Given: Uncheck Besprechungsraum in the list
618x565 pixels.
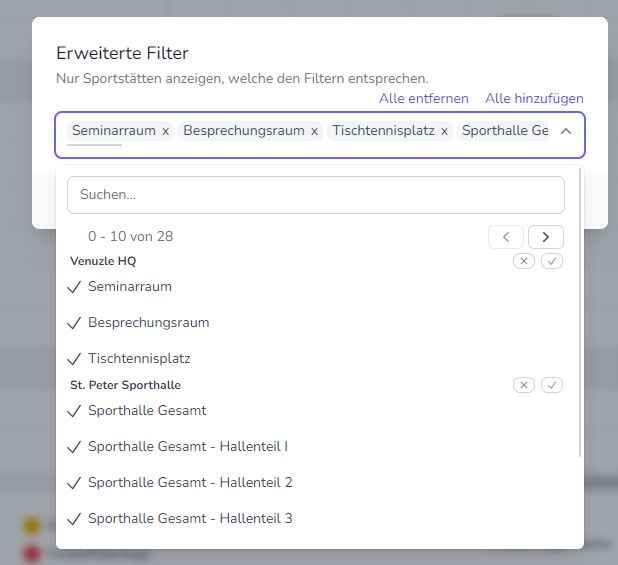Looking at the screenshot, I should point(148,323).
